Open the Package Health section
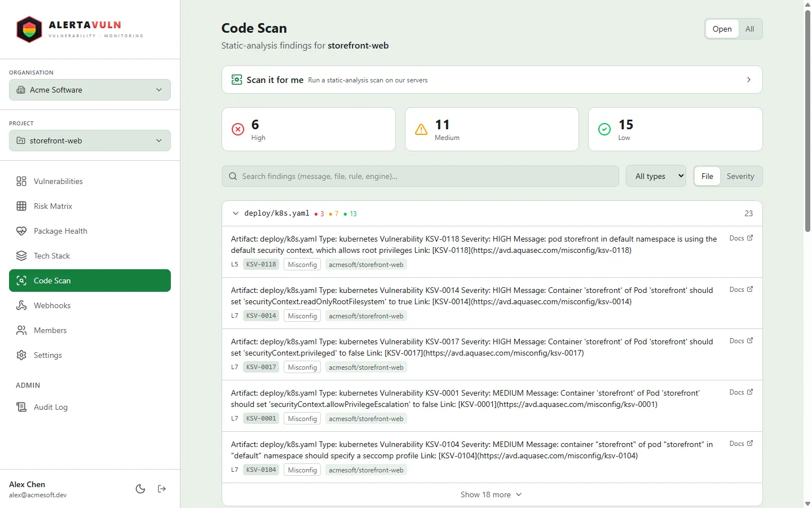812x508 pixels. coord(90,231)
